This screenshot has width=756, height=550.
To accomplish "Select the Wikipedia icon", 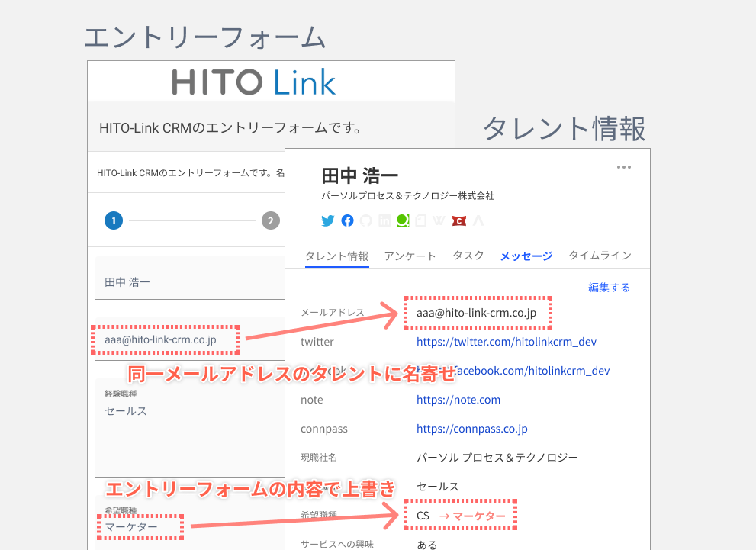I will (439, 220).
